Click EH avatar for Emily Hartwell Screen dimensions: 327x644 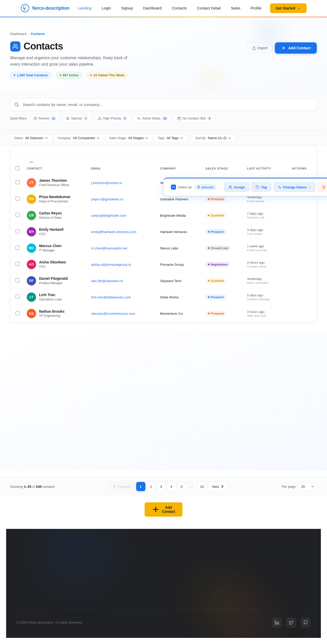[x=31, y=232]
